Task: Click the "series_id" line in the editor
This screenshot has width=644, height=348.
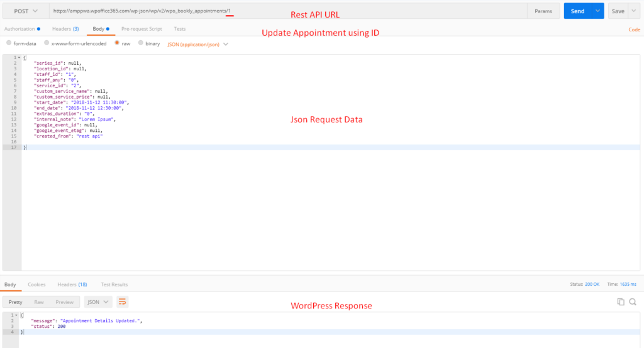Action: pyautogui.click(x=57, y=63)
